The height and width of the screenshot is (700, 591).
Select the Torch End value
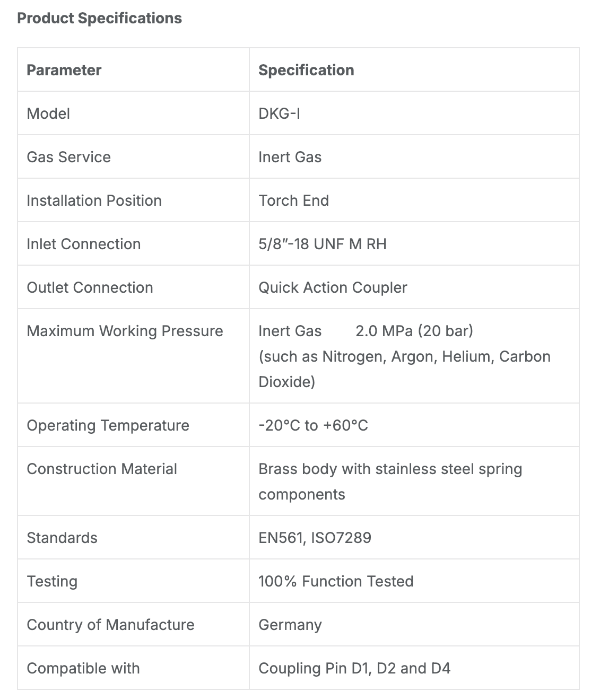point(293,200)
